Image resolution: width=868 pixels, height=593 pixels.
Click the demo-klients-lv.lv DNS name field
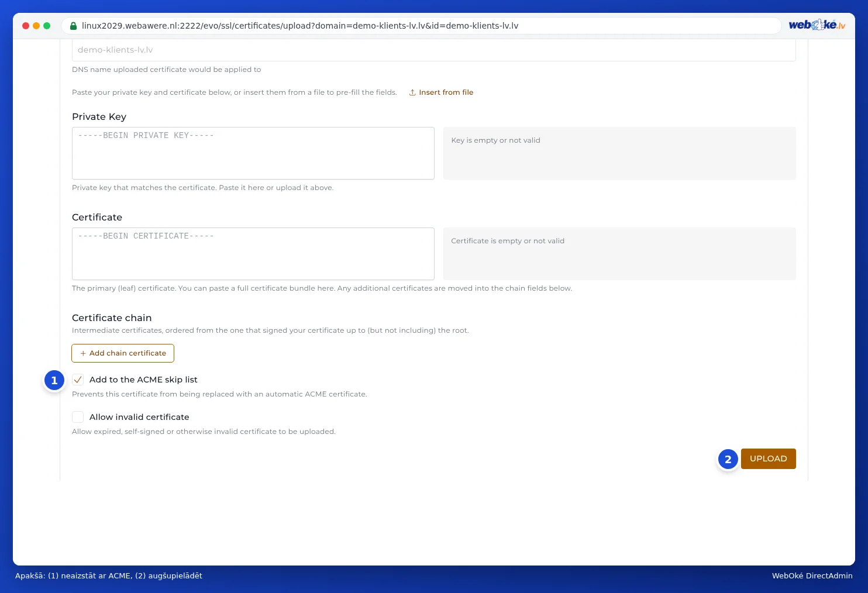point(433,50)
